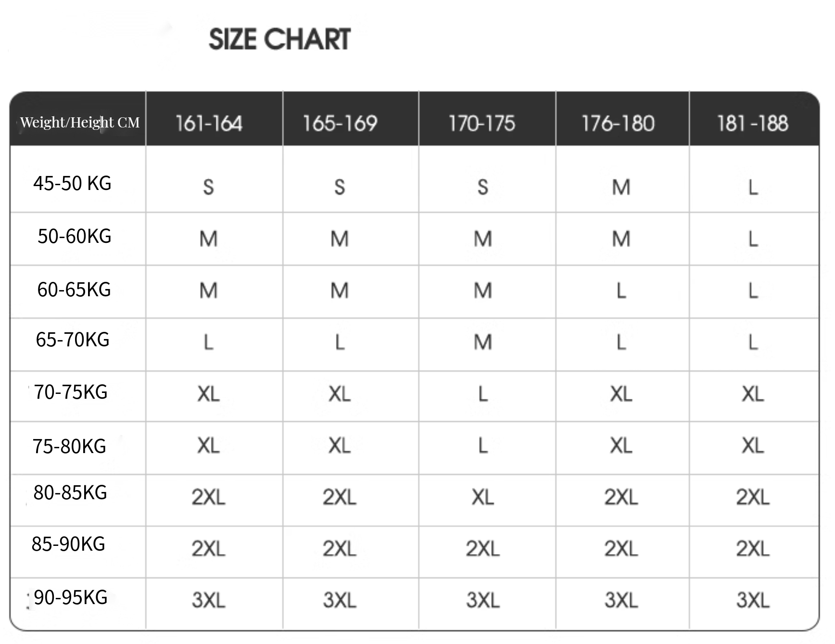The height and width of the screenshot is (644, 835).
Task: Select the 50-60KG row label
Action: click(74, 236)
